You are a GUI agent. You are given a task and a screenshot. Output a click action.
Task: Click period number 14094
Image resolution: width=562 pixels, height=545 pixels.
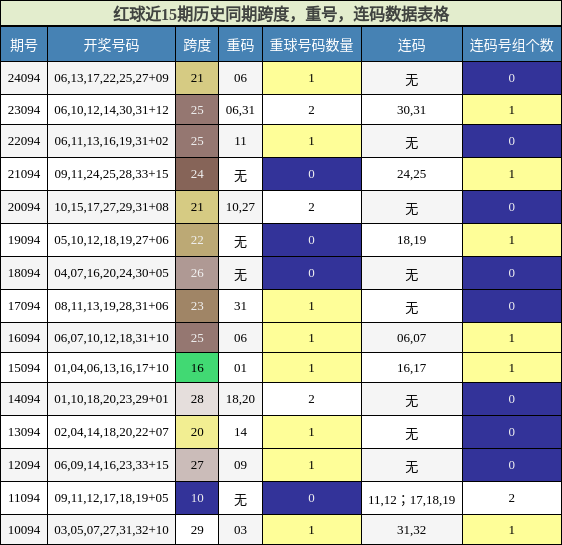pyautogui.click(x=24, y=399)
